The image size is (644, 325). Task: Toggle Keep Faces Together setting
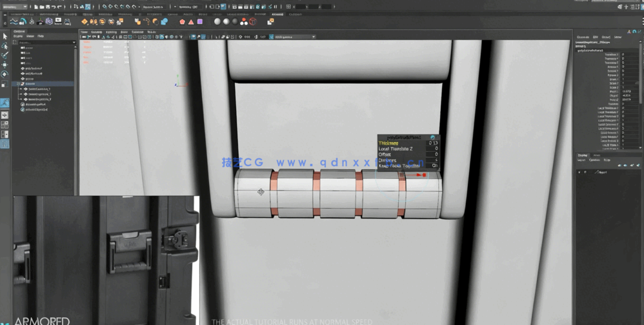(434, 166)
